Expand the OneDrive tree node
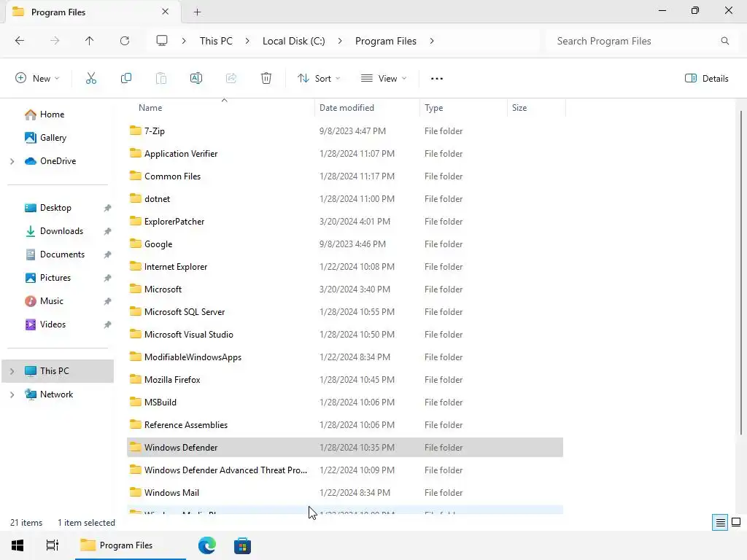 click(12, 161)
